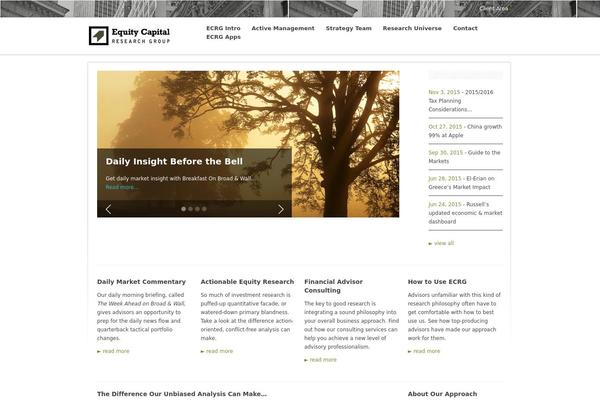Go to the Contact page
The image size is (600, 400).
tap(465, 28)
